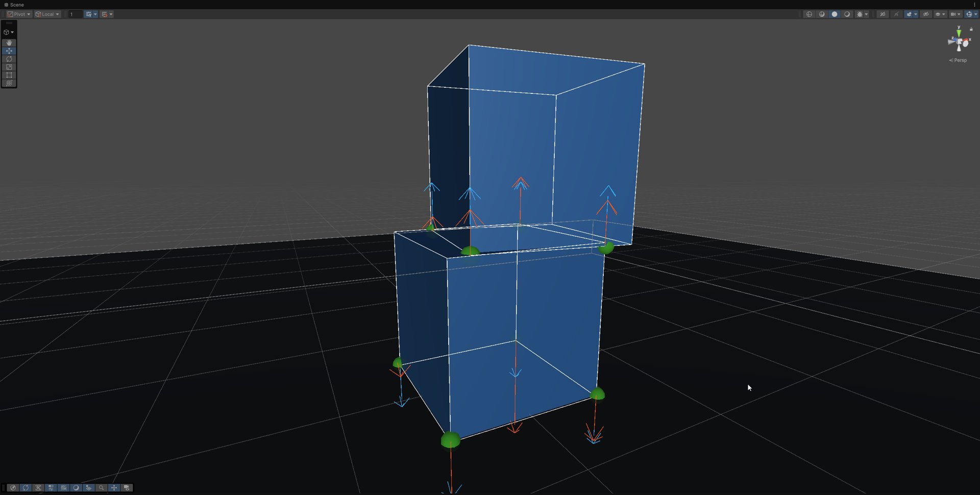Screen dimensions: 980x495
Task: Select the Move tool
Action: (9, 51)
